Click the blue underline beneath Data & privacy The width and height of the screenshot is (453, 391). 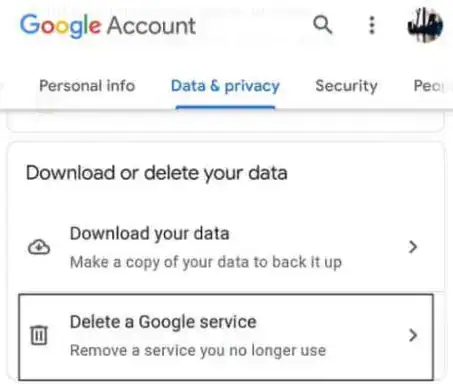coord(225,107)
